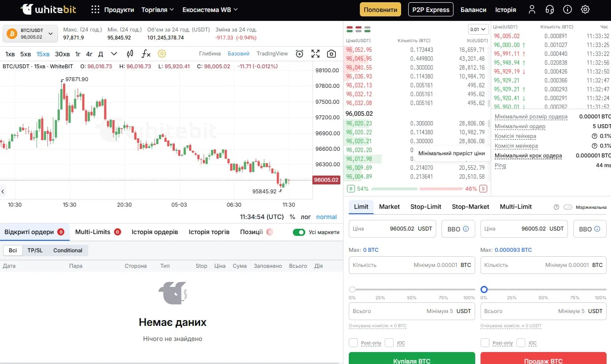The image size is (611, 364).
Task: Expand the Екосистема WB menu
Action: pos(210,9)
